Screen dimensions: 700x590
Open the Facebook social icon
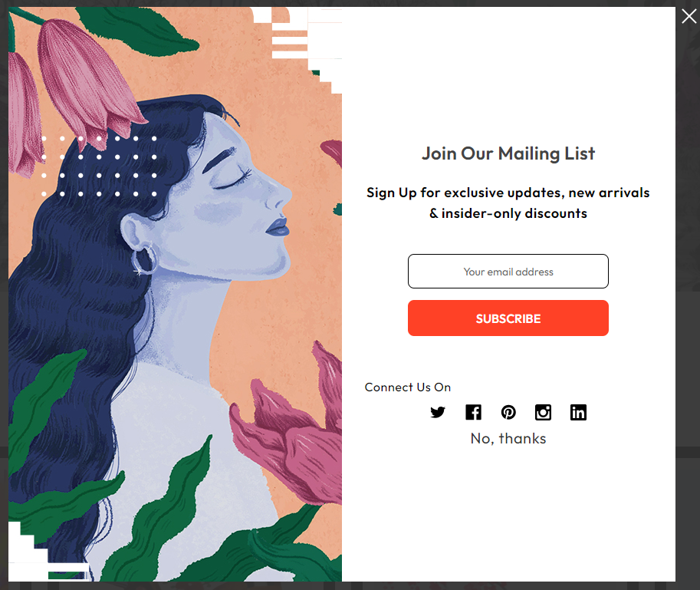coord(473,412)
